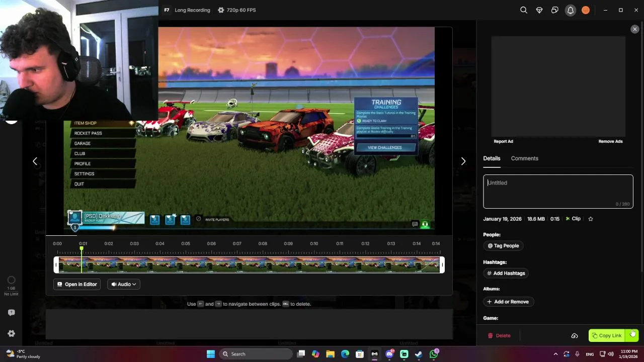
Task: Switch to the Comments tab
Action: [x=524, y=158]
